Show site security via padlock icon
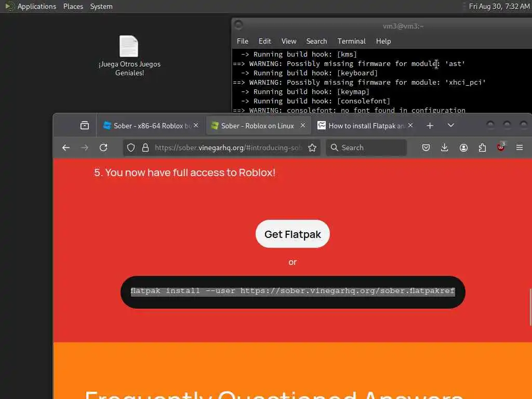The image size is (532, 399). point(145,148)
